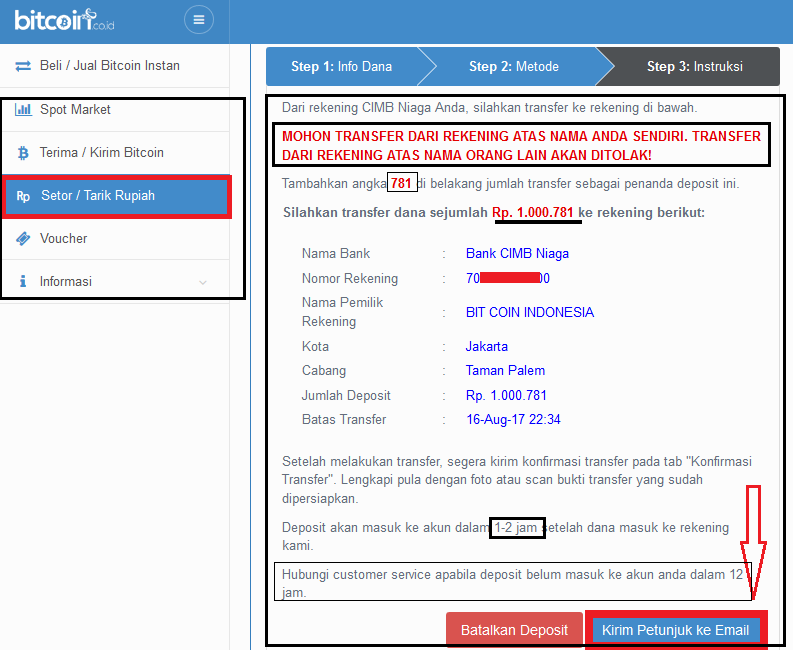Expand the Informasi menu chevron

203,282
